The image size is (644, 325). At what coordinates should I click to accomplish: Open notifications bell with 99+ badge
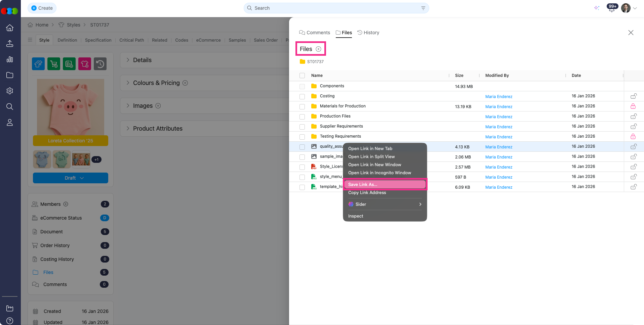click(611, 8)
